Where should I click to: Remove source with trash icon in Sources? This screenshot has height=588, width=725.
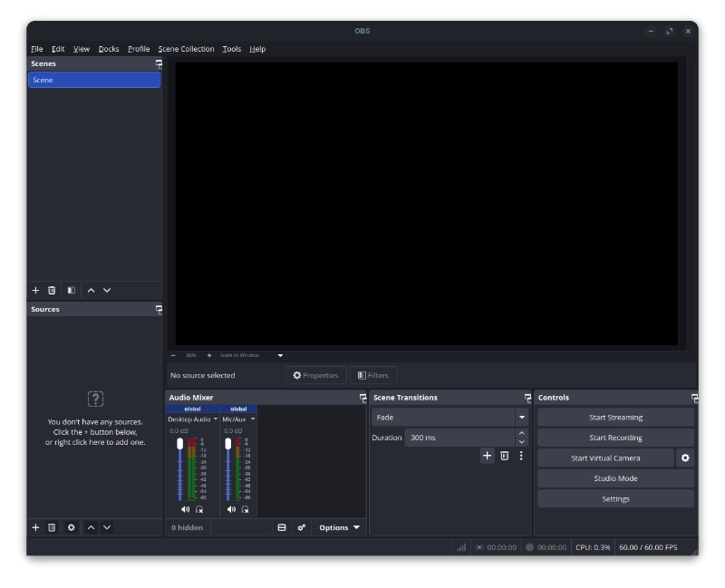(52, 527)
